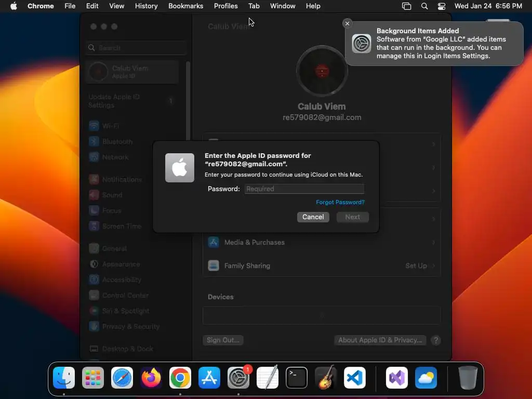Open Control Center in menu bar

442,6
